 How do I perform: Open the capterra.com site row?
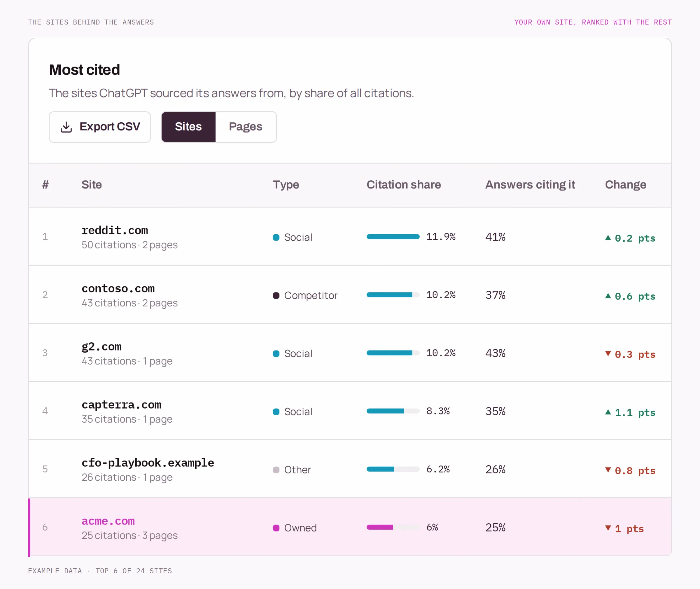350,411
